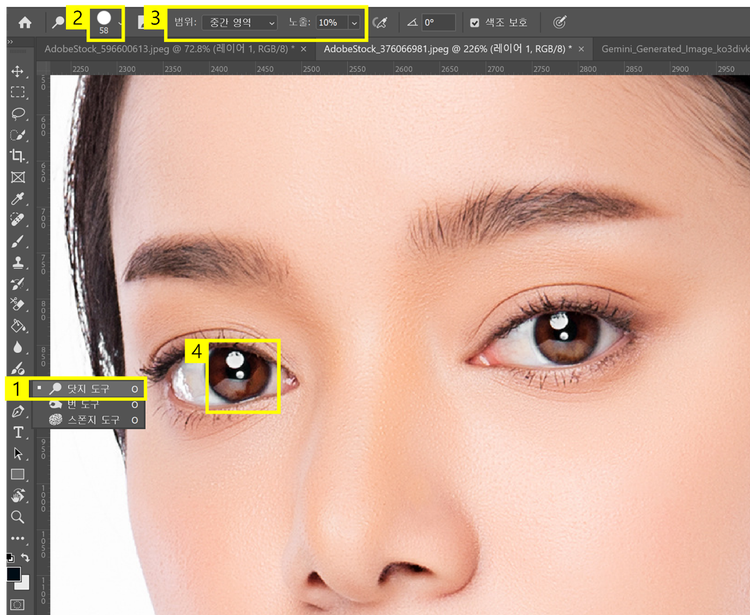
Task: Toggle pressure for size icon
Action: tap(560, 22)
